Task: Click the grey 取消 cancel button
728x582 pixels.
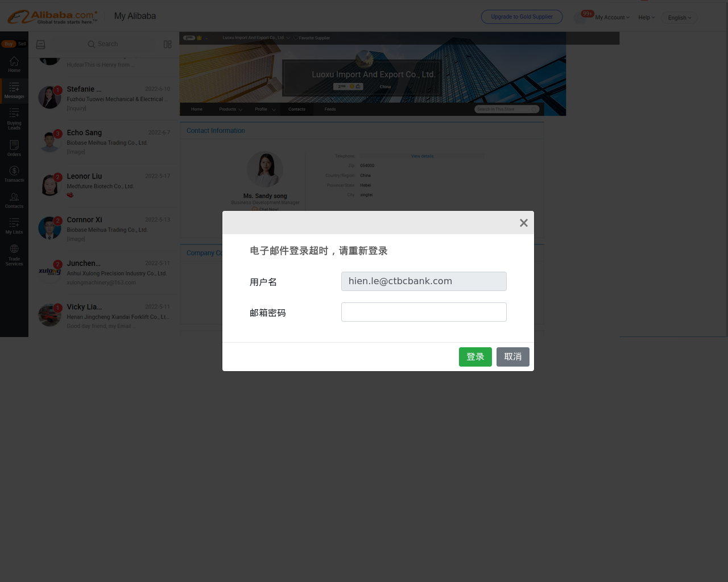Action: click(x=513, y=357)
